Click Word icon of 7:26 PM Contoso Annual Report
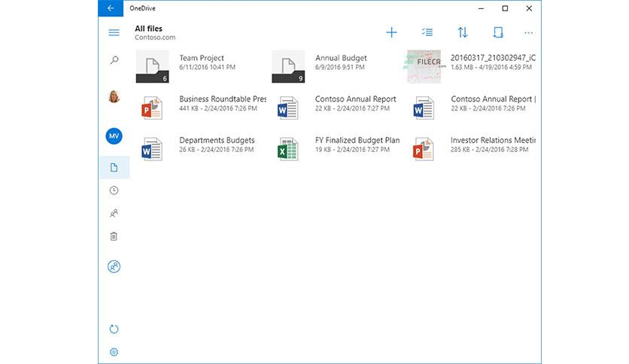Screen dimensions: 629x364 [424, 108]
